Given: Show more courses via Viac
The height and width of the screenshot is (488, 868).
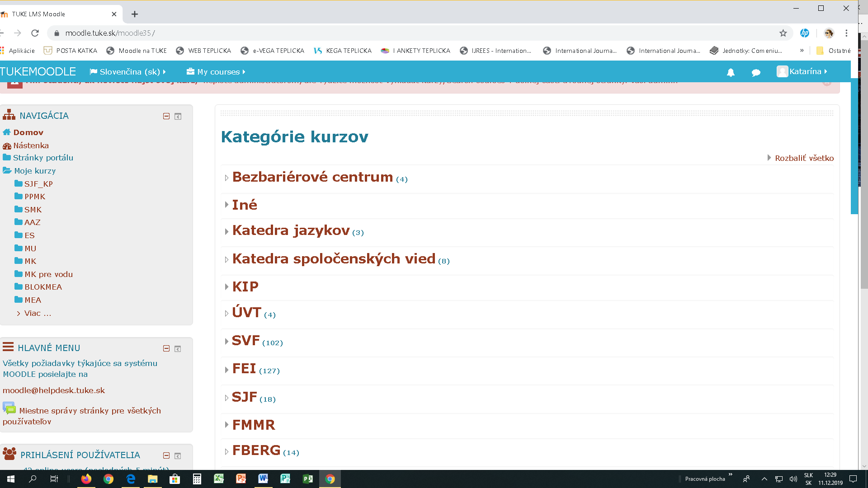Looking at the screenshot, I should pos(38,313).
